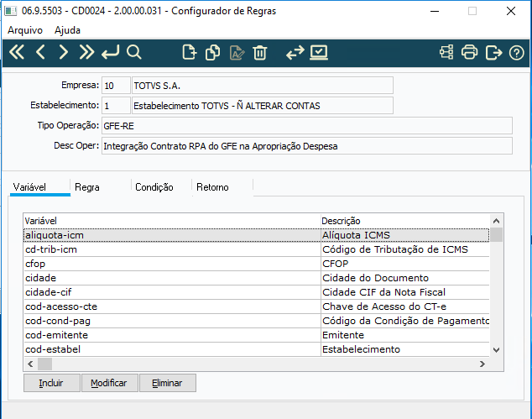
Task: Click the Modificar button
Action: [x=110, y=383]
